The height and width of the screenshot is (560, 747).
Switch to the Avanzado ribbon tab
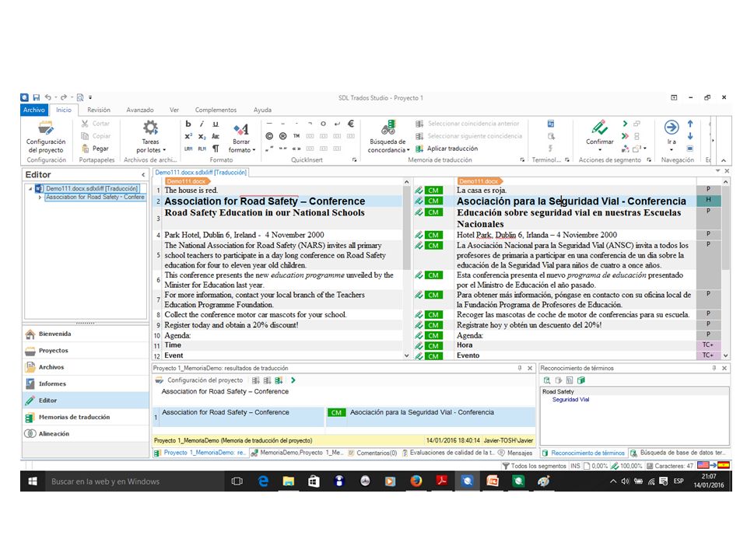point(140,110)
